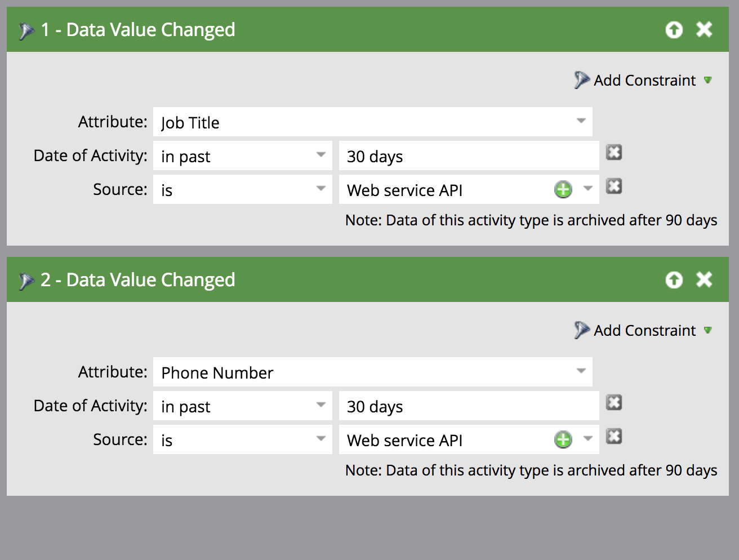Click move-up arrow on filter 1 header
Viewport: 739px width, 560px height.
pos(674,29)
